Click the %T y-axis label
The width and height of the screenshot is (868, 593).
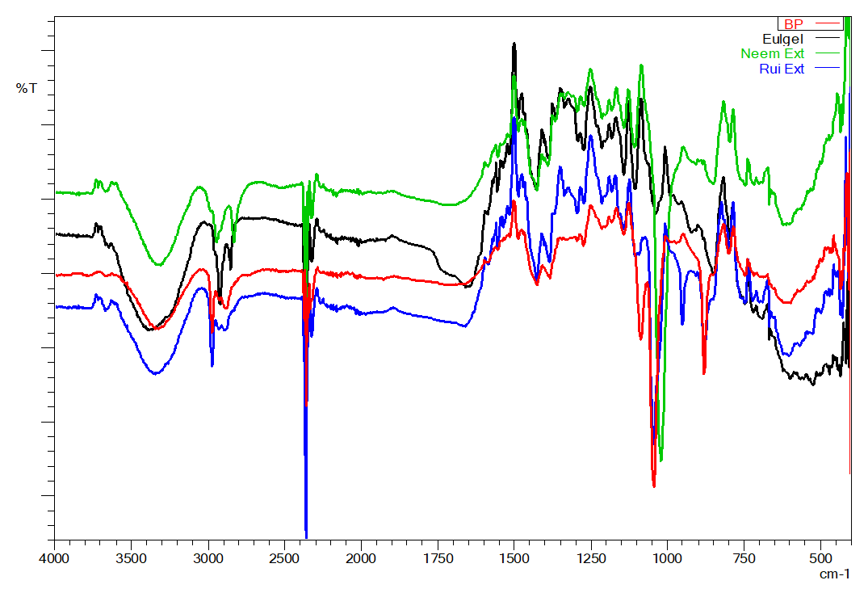[27, 88]
